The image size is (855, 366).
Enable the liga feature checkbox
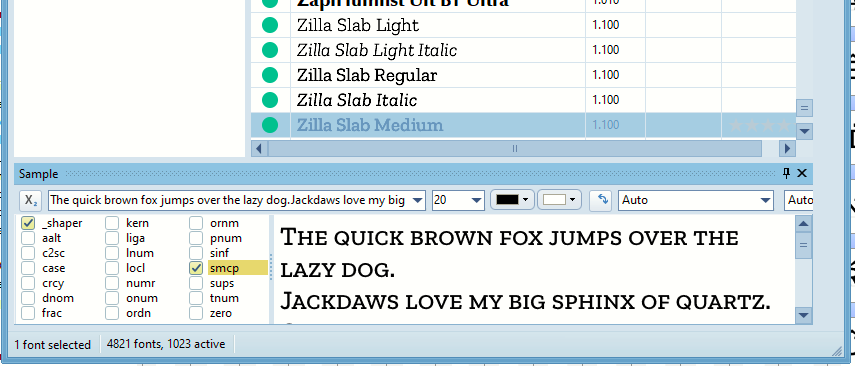(x=112, y=238)
